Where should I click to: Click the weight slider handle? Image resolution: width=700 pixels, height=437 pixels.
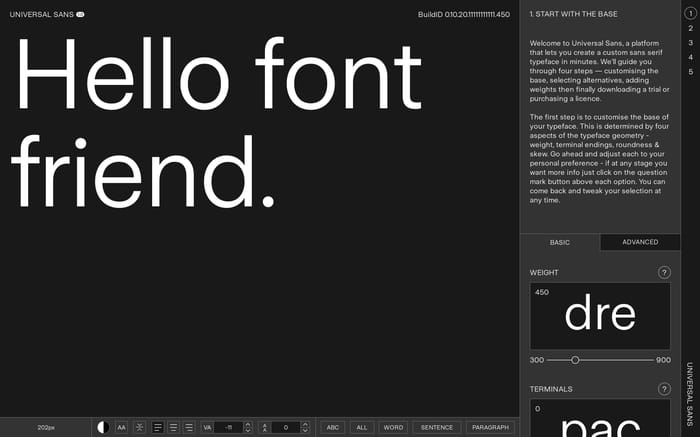(575, 360)
